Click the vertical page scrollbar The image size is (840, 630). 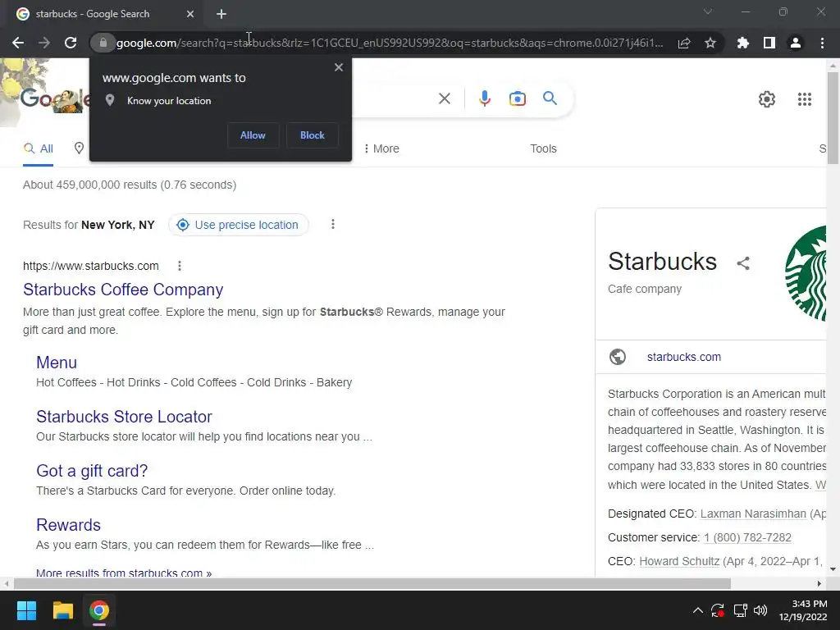coord(833,118)
